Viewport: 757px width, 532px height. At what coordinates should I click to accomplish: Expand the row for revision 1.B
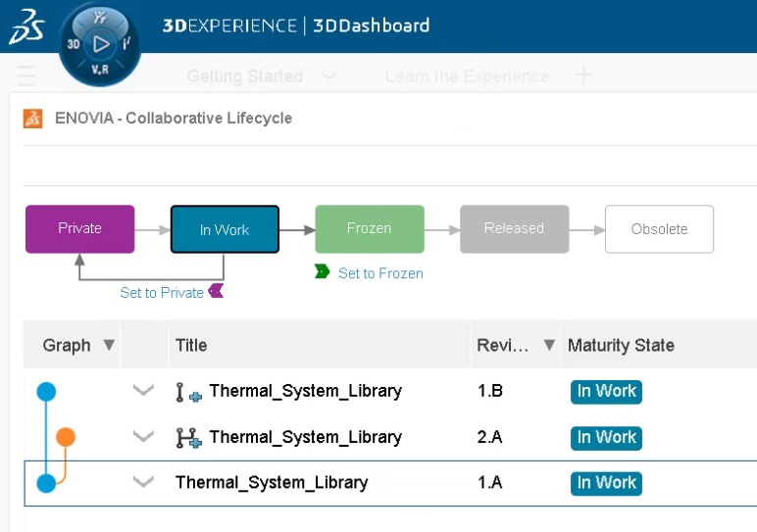(x=143, y=391)
